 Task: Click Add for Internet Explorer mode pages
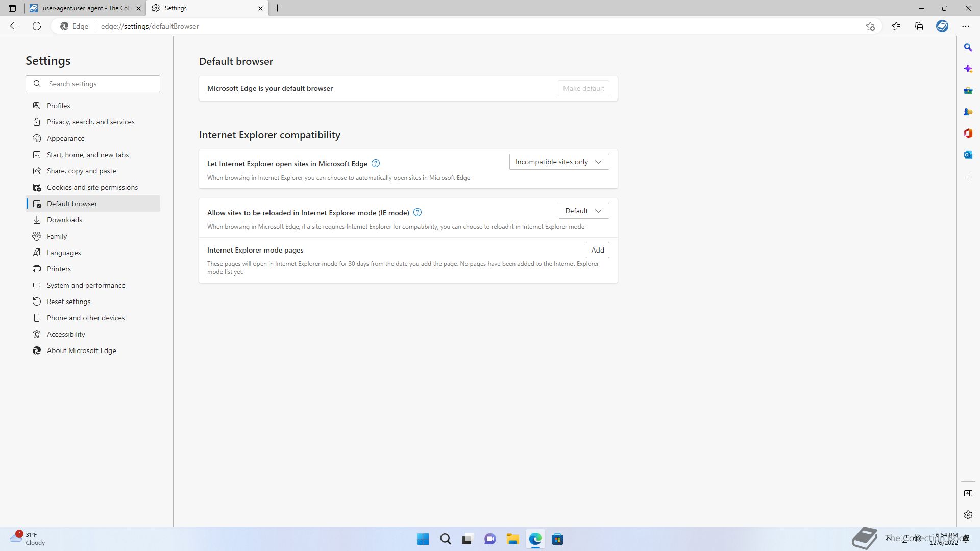[597, 250]
